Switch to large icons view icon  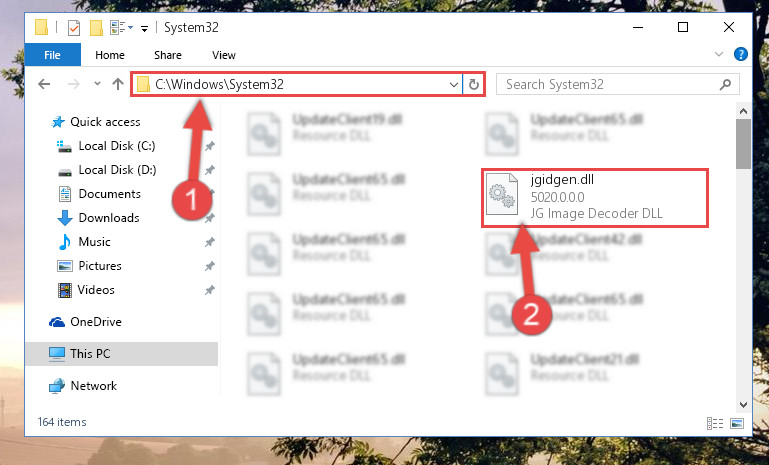tap(737, 423)
